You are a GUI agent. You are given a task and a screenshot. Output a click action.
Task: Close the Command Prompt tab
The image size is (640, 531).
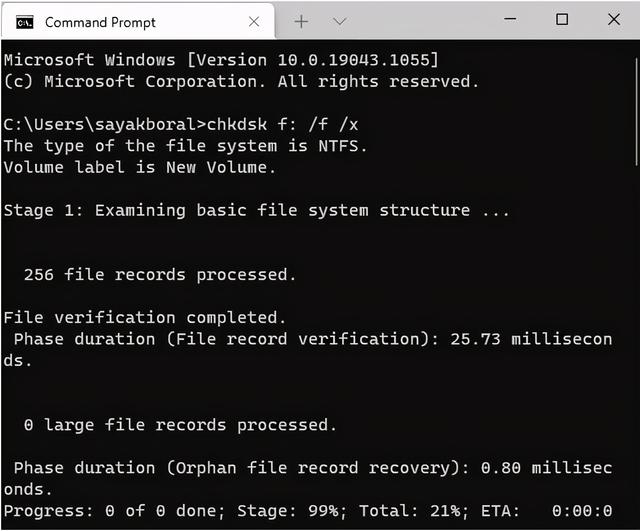254,22
